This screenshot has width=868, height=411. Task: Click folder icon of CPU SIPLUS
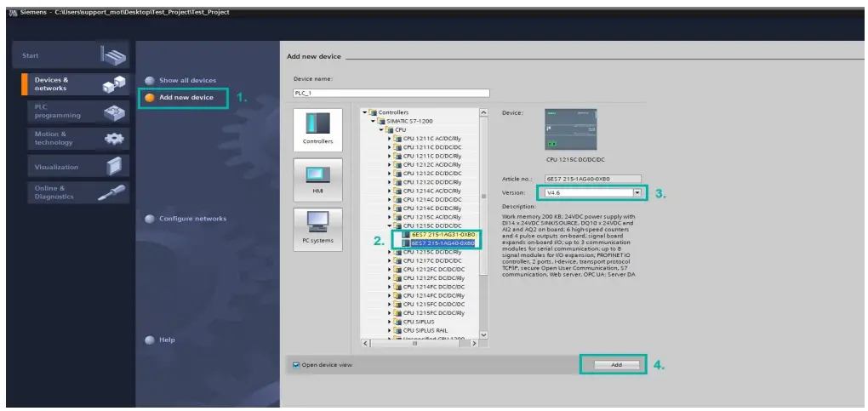[397, 322]
